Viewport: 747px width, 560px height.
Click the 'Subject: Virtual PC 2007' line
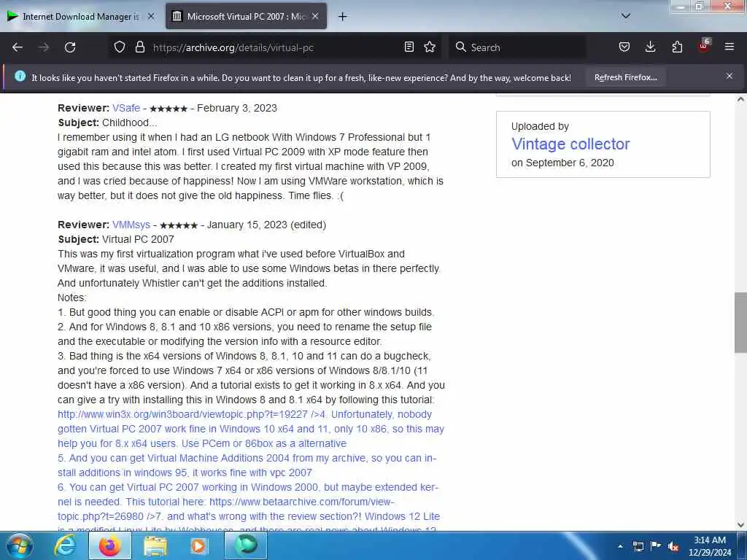(116, 239)
